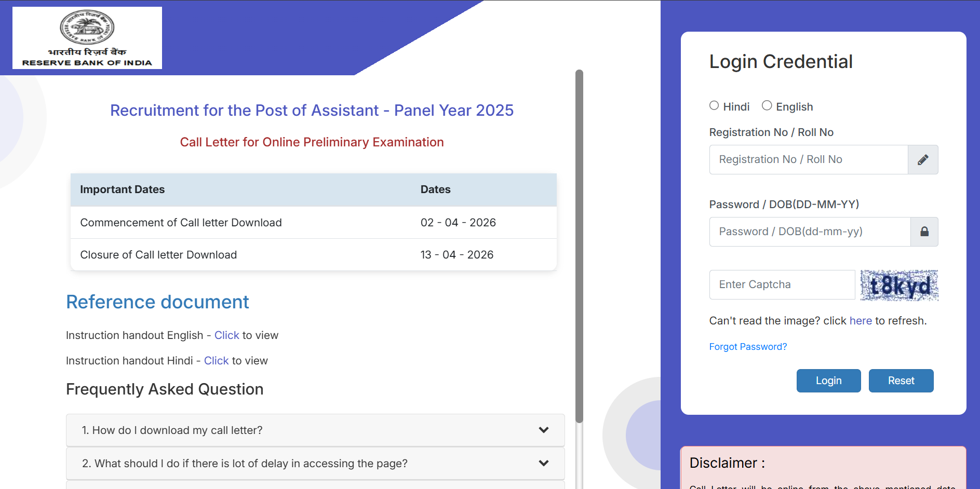The height and width of the screenshot is (489, 980).
Task: Open the English instruction handout Click link
Action: tap(226, 335)
